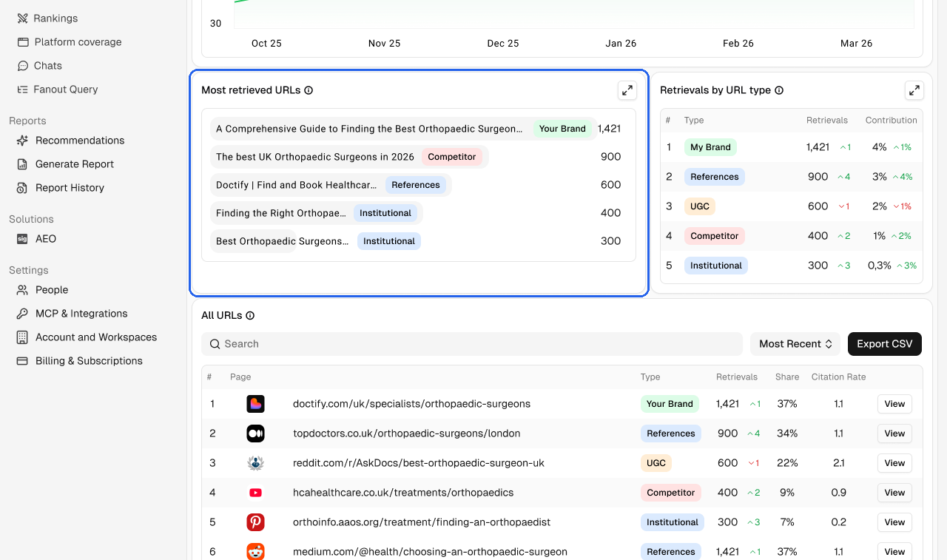This screenshot has height=560, width=947.
Task: Open Billing & Subscriptions
Action: [80, 361]
